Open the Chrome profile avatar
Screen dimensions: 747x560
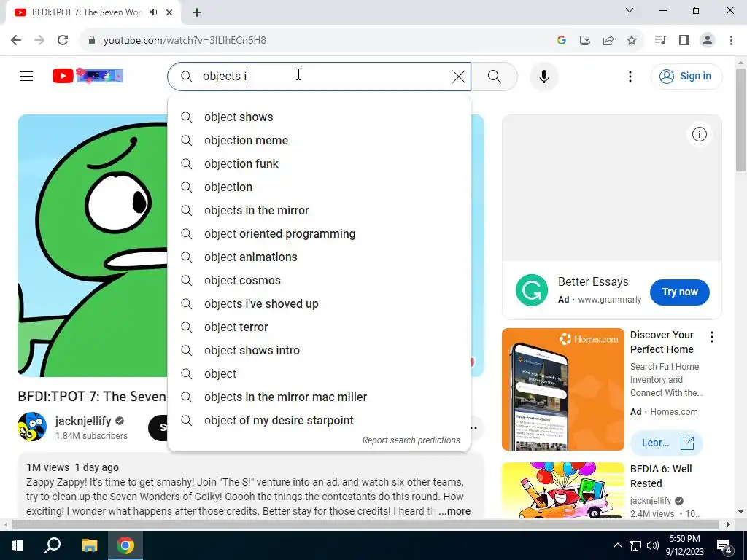708,40
